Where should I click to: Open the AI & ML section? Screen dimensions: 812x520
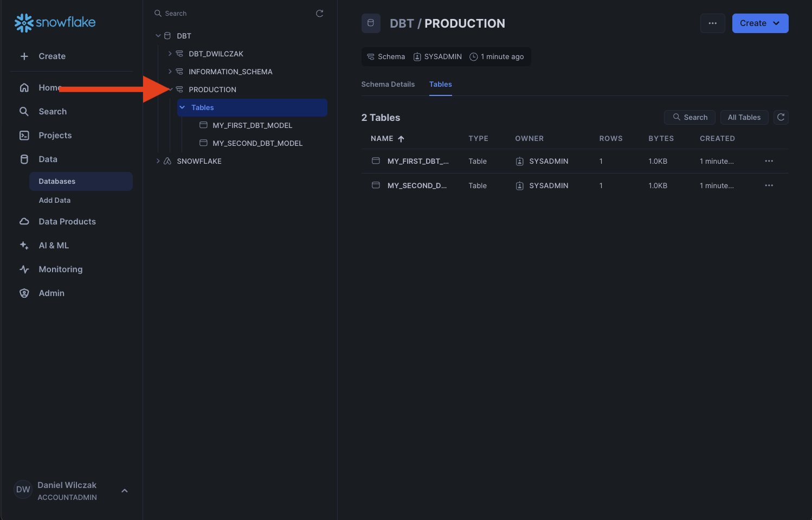click(54, 246)
